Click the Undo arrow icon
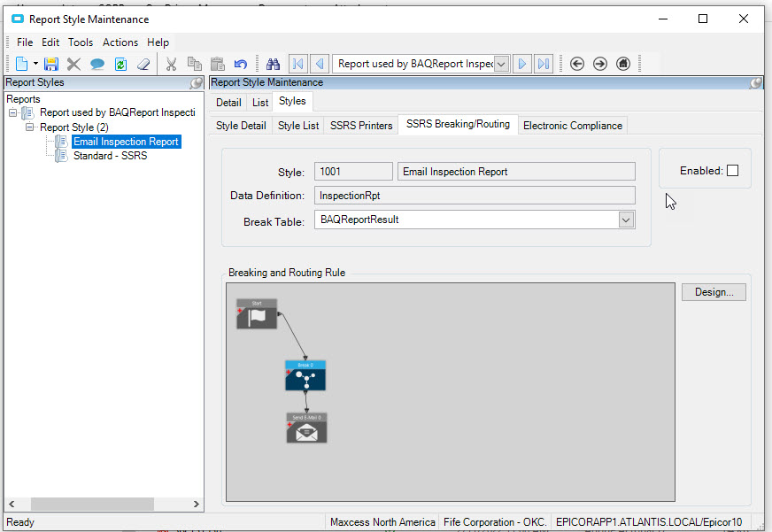772x532 pixels. [x=240, y=64]
